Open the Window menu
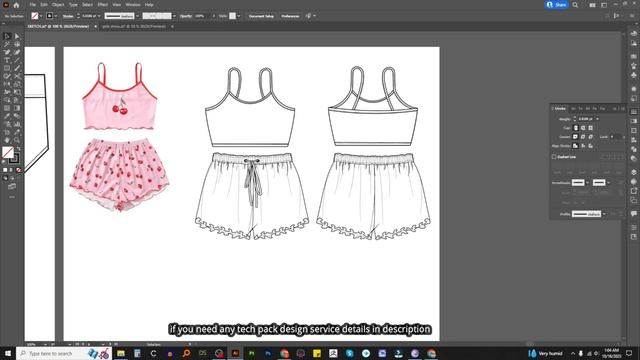640x360 pixels. 133,5
